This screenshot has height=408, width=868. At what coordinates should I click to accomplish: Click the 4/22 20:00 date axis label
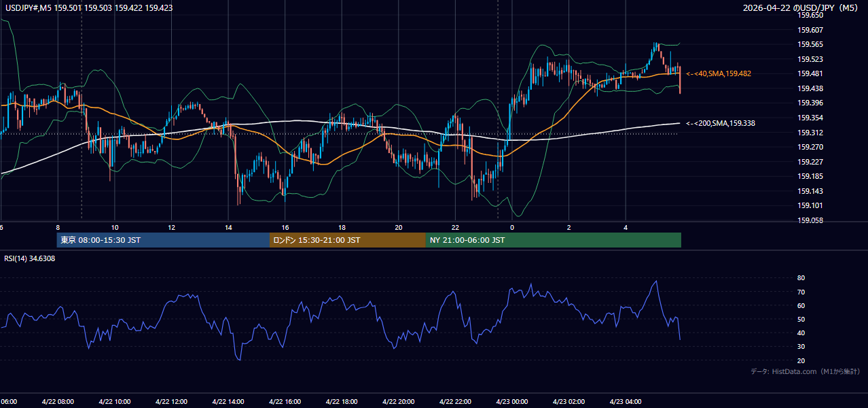(399, 402)
